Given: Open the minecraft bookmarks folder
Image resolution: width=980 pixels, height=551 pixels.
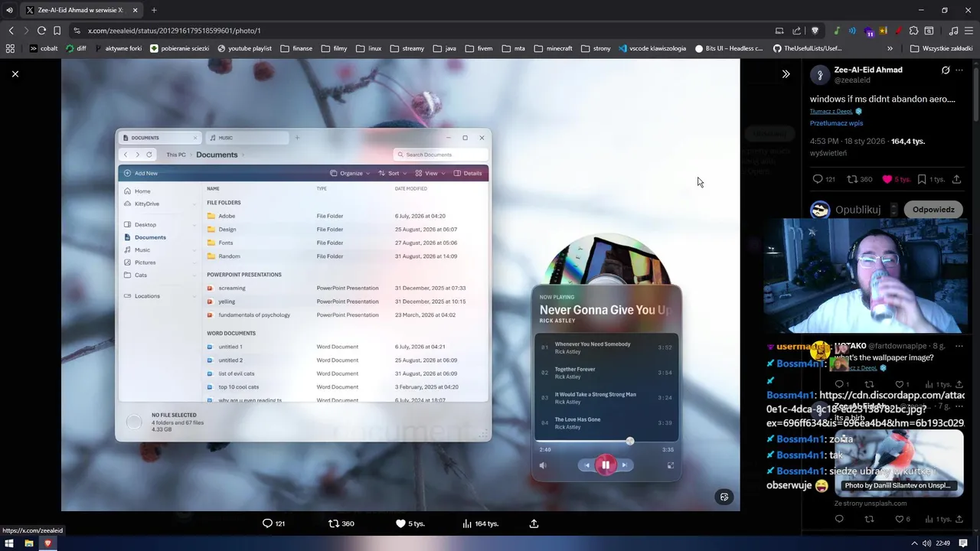Looking at the screenshot, I should pos(554,48).
